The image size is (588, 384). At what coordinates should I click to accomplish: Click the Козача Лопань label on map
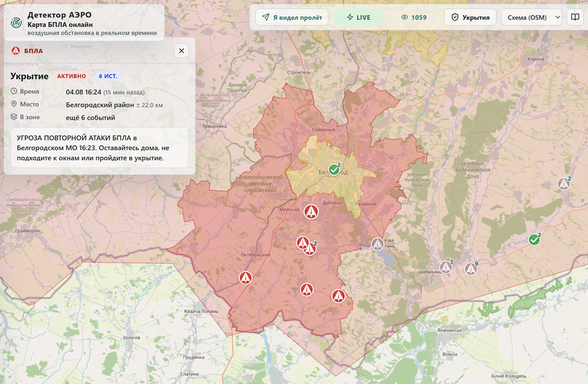click(x=201, y=311)
